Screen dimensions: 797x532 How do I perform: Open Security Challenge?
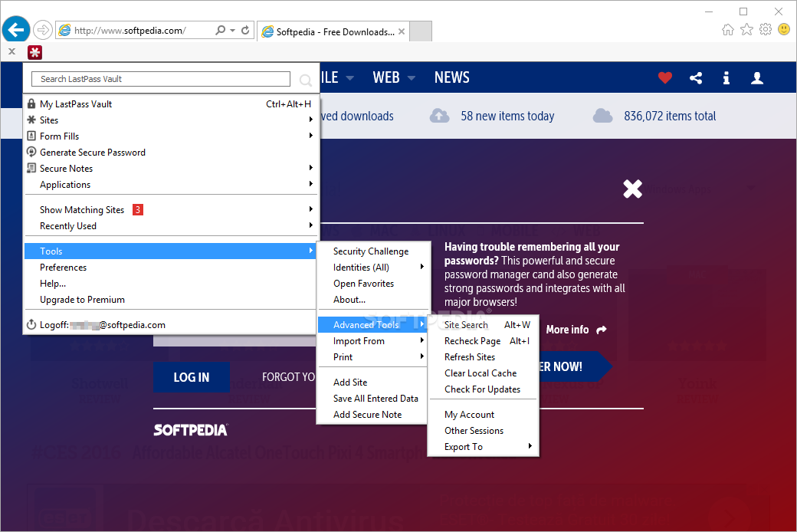pyautogui.click(x=372, y=251)
